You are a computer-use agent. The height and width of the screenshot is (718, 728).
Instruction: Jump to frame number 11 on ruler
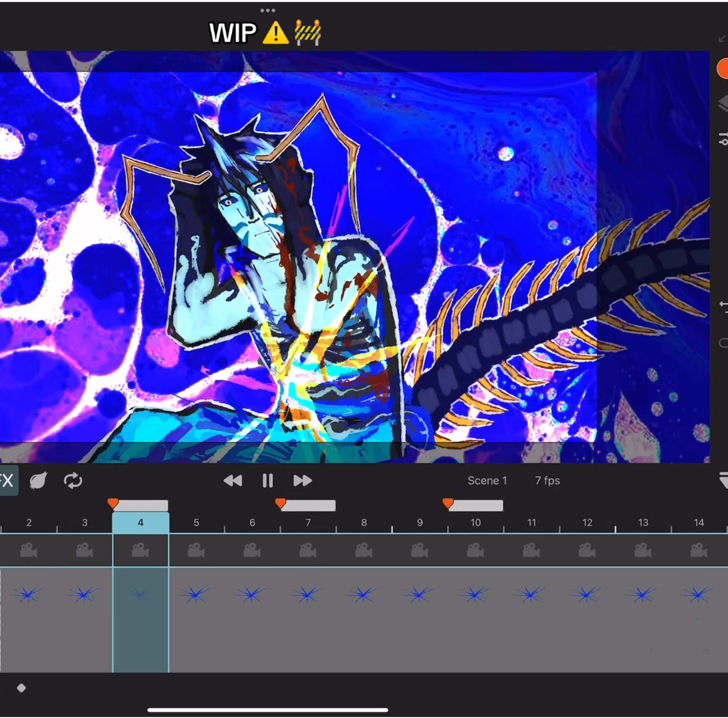pyautogui.click(x=531, y=523)
